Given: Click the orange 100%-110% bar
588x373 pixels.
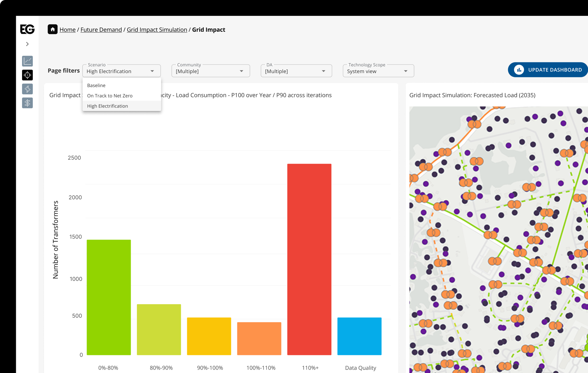Looking at the screenshot, I should pyautogui.click(x=259, y=339).
